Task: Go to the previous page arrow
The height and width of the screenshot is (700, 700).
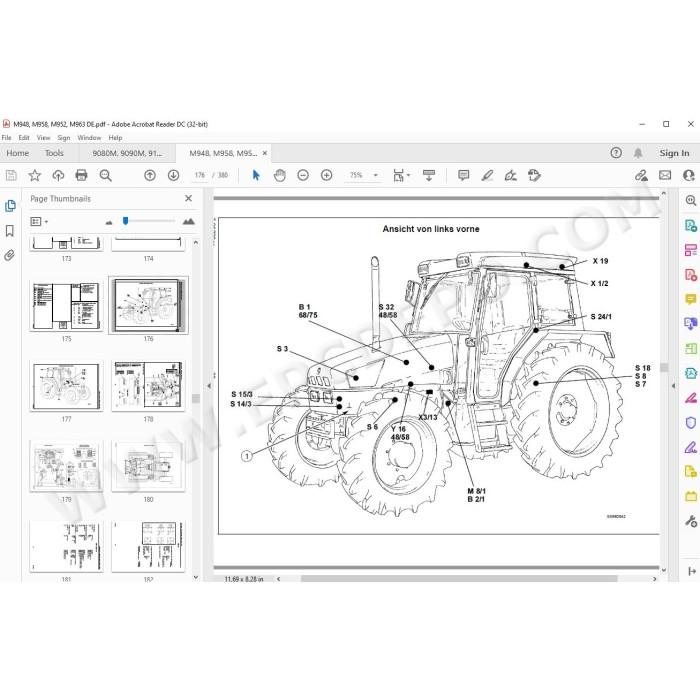Action: coord(150,175)
